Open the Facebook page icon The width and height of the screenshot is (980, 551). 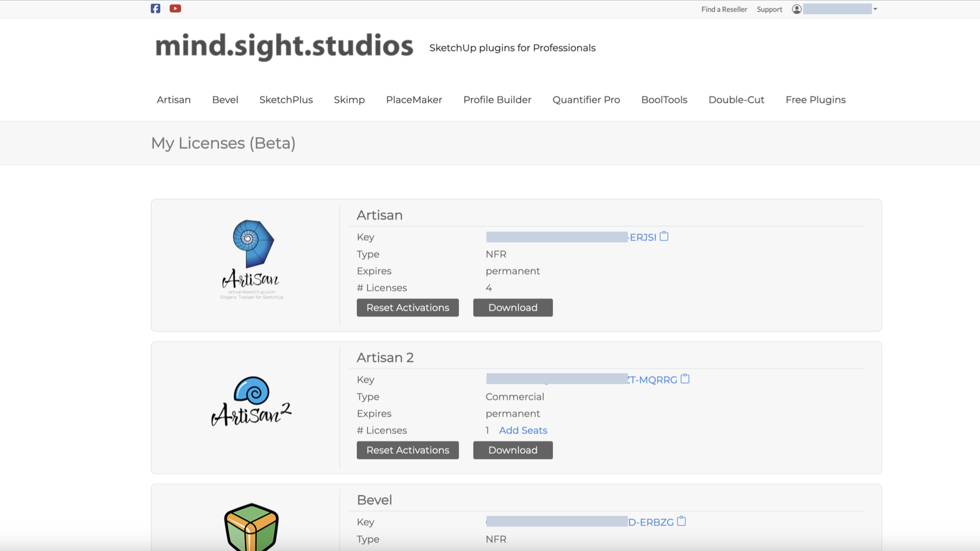click(x=156, y=9)
